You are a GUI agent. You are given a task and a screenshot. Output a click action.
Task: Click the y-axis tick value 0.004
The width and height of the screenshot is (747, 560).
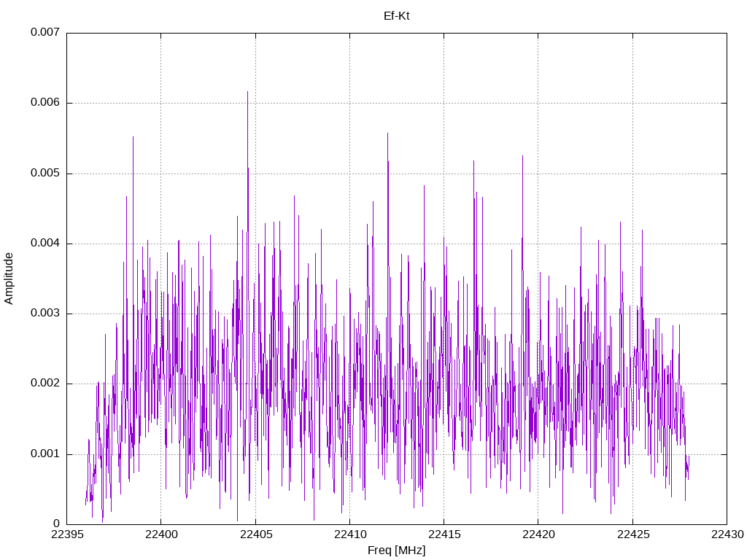45,243
